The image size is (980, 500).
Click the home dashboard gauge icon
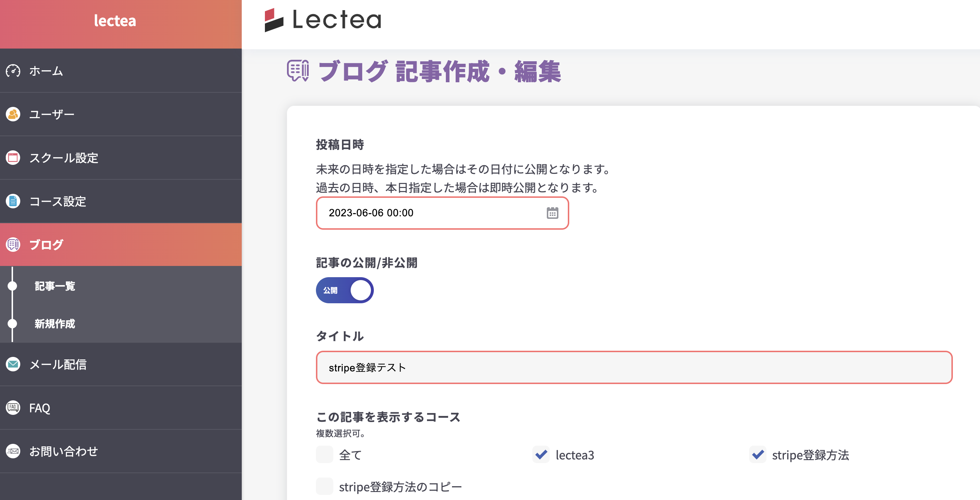(x=13, y=71)
